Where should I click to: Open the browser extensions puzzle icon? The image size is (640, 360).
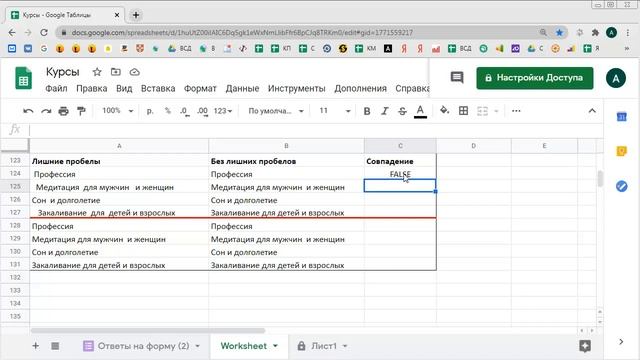pos(595,33)
